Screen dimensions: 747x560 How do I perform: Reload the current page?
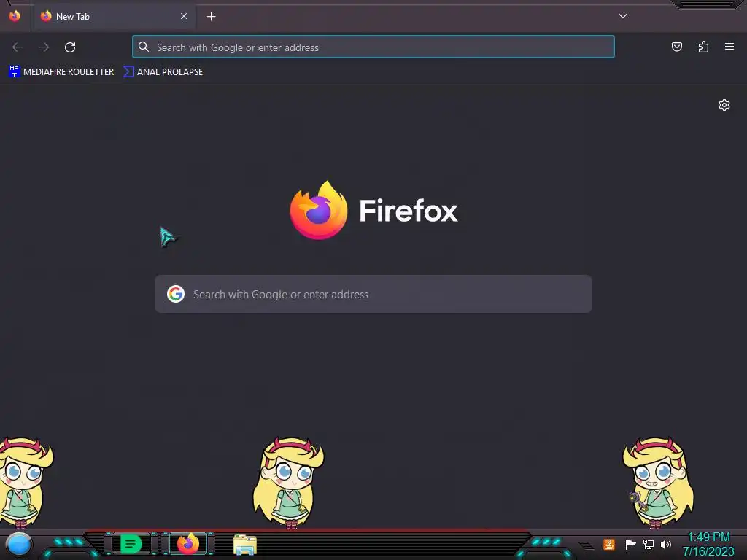[x=70, y=47]
